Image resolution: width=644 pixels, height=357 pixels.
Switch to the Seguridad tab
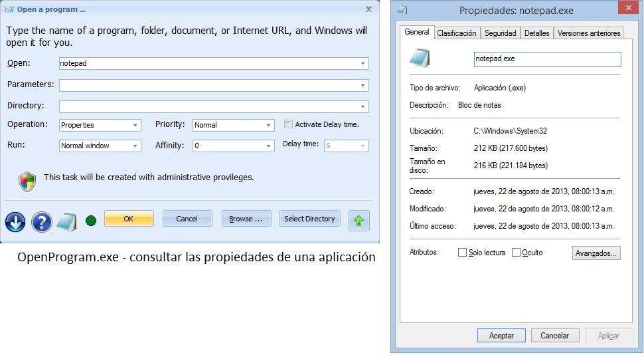(x=500, y=33)
